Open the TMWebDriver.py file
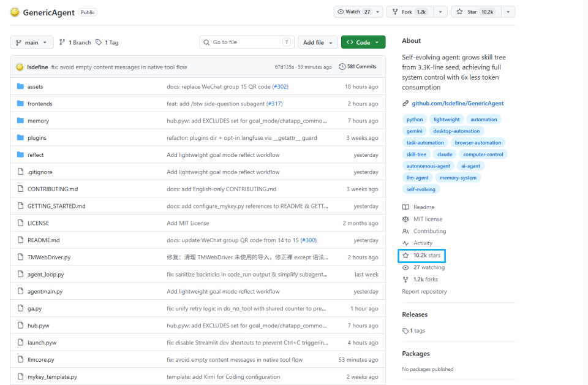 49,257
